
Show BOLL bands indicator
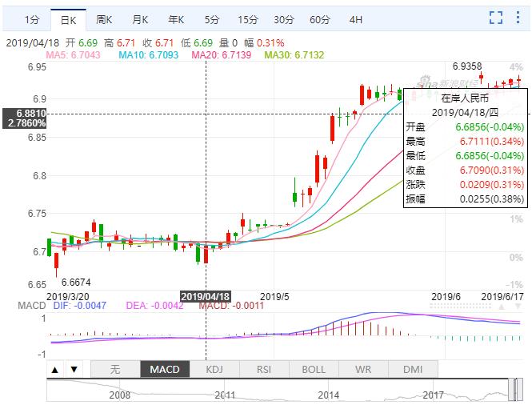(314, 369)
